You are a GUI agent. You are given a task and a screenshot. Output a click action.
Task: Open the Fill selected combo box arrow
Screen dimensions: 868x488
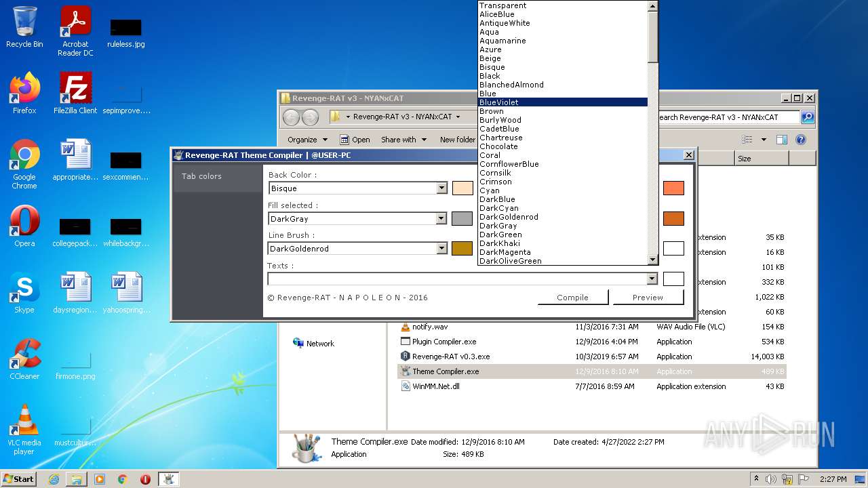(x=441, y=218)
